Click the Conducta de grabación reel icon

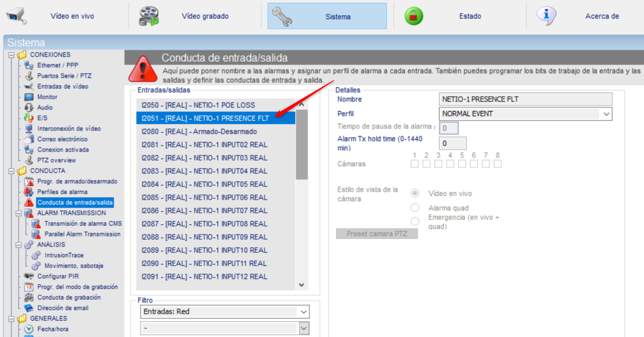(29, 297)
